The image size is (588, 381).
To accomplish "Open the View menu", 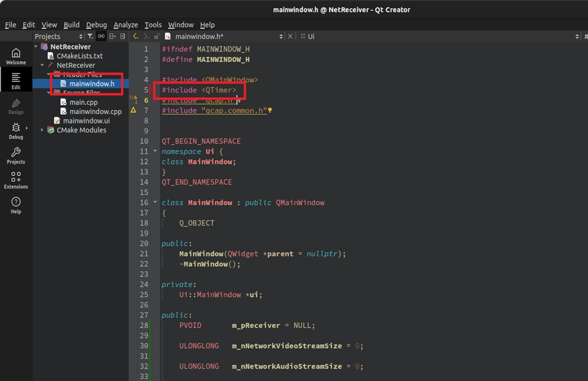I will point(49,25).
